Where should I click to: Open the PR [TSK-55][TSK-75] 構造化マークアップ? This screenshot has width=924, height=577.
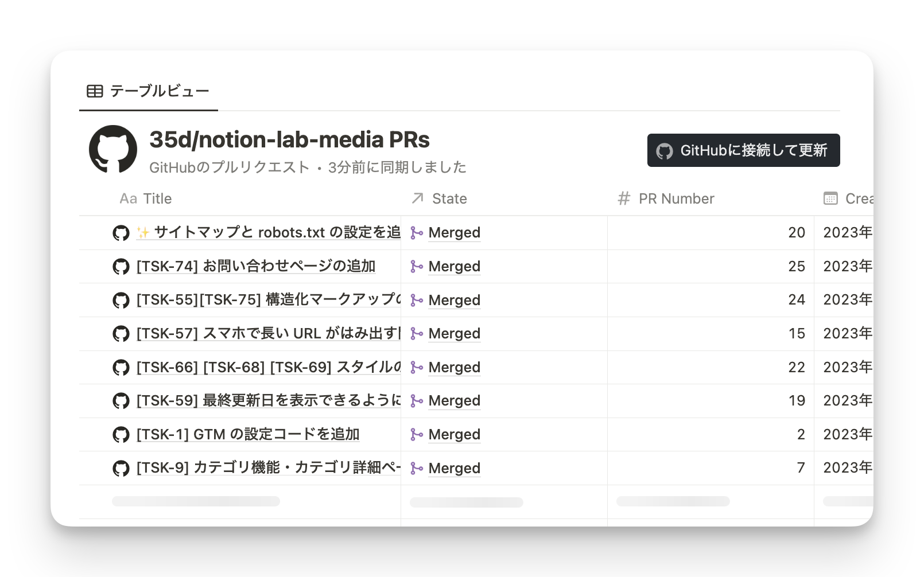point(268,299)
